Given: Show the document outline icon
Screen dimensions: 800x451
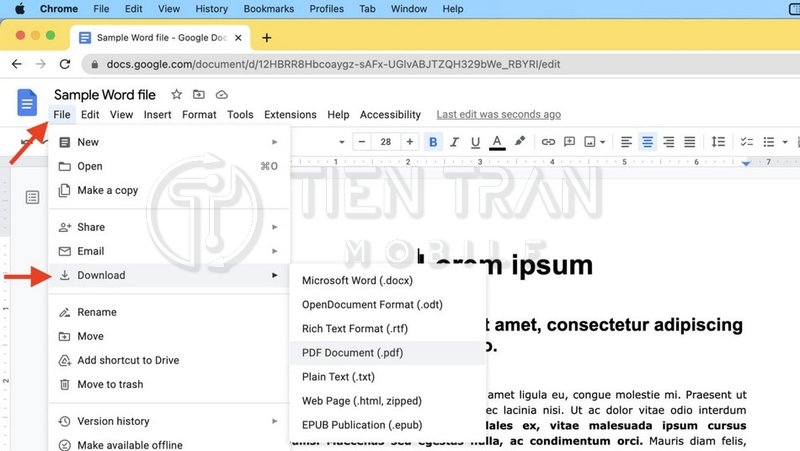Looking at the screenshot, I should [x=32, y=197].
